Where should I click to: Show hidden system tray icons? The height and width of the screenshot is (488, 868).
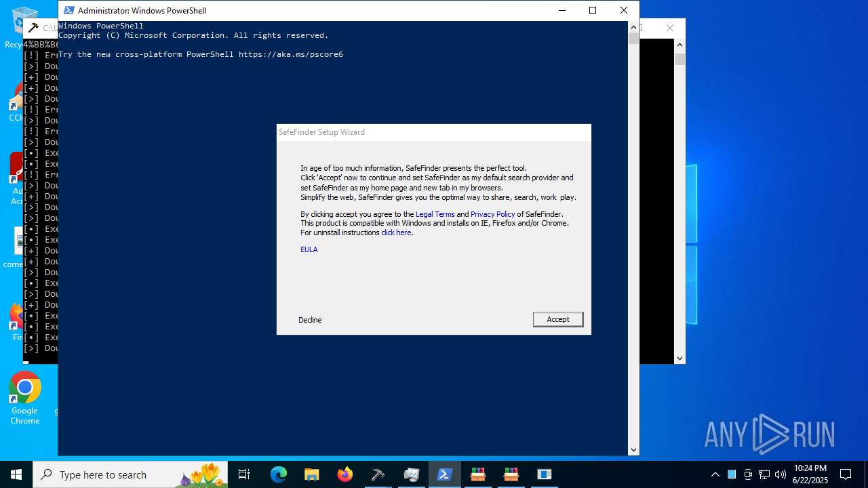point(715,474)
